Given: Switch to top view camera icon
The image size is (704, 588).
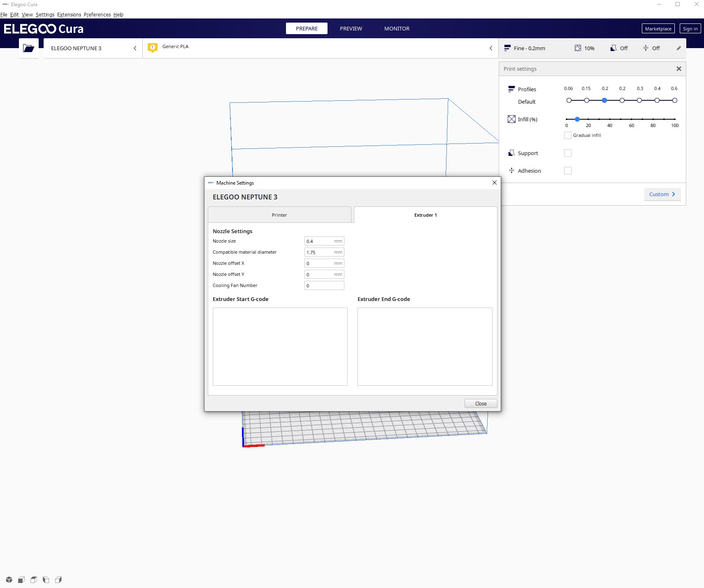Looking at the screenshot, I should click(x=34, y=580).
